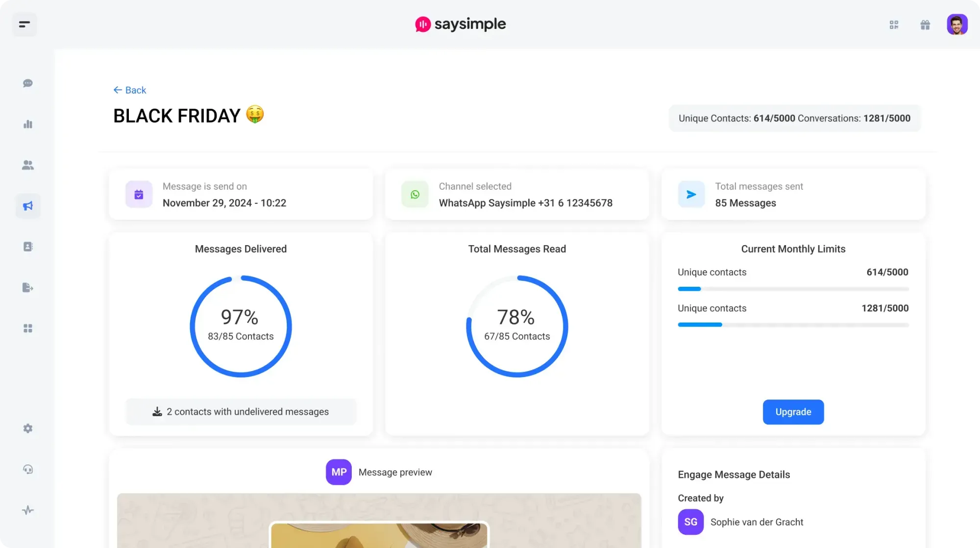Click the message preview image thumbnail
980x548 pixels.
coord(379,534)
